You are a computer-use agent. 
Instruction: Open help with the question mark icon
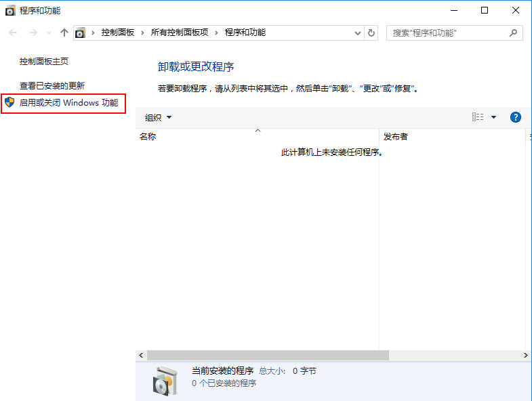pos(515,117)
